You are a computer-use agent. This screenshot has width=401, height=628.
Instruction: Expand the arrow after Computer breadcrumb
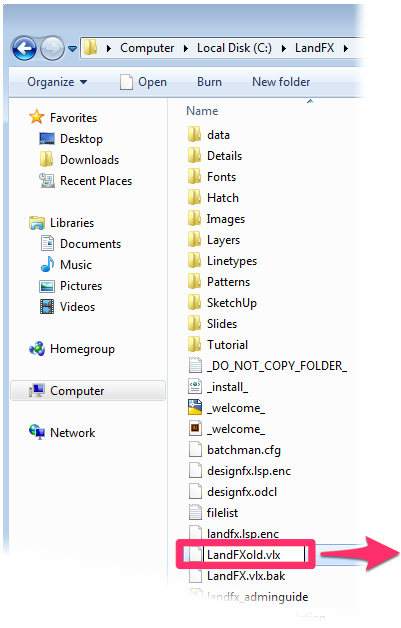(x=185, y=48)
